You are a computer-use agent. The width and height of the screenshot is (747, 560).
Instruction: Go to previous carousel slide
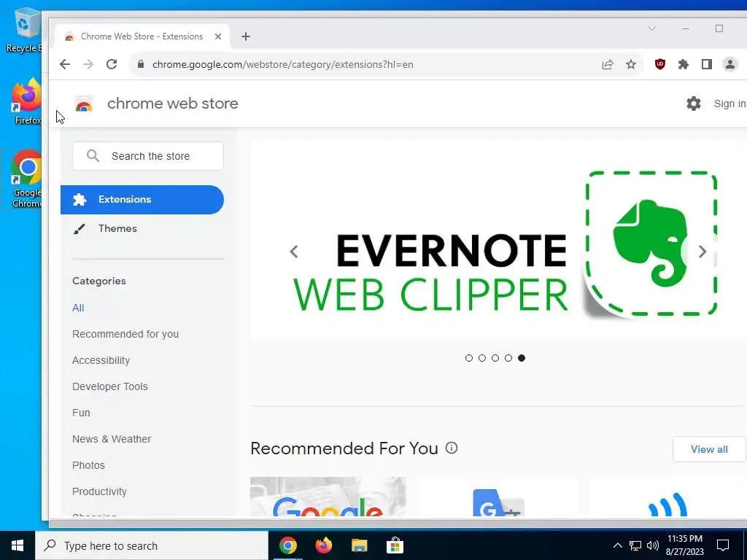294,252
